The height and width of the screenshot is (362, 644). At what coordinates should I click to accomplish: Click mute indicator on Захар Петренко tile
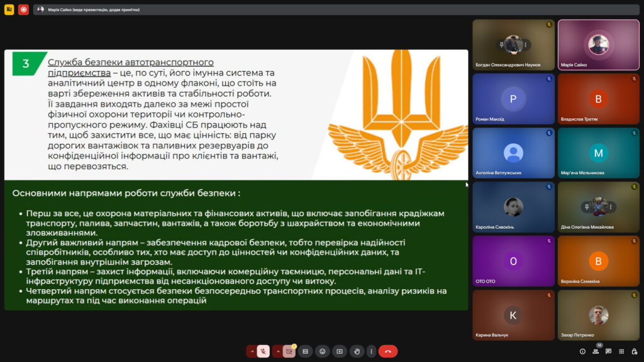634,295
